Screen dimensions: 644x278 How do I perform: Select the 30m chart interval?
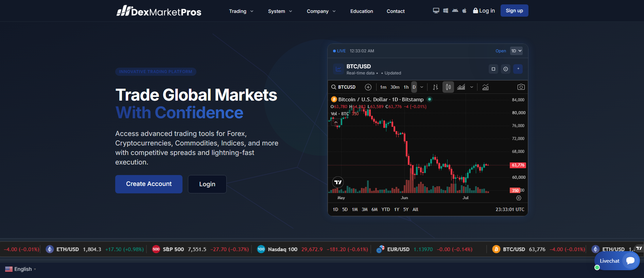point(395,87)
